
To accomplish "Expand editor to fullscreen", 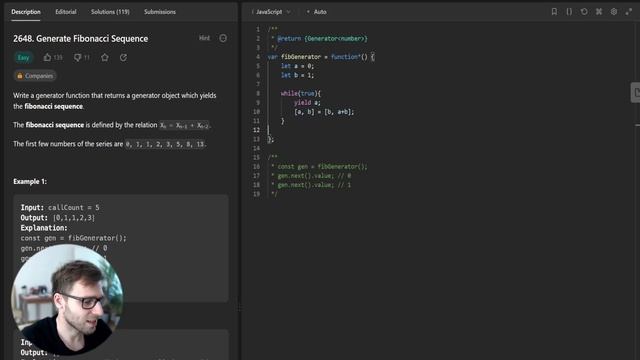I will [629, 12].
